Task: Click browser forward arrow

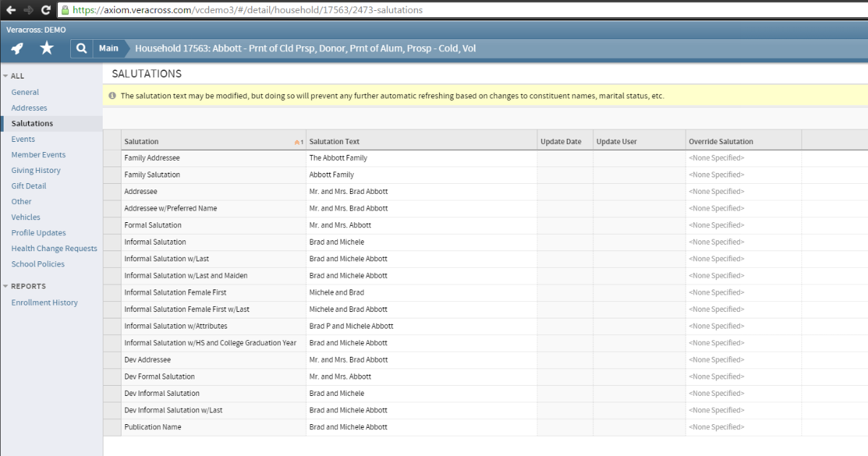Action: [x=28, y=10]
